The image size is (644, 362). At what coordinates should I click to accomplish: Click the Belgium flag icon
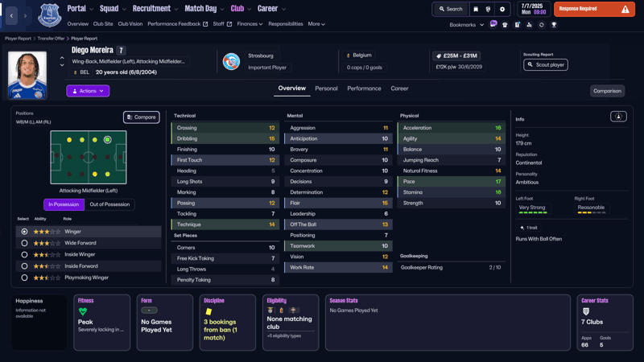349,56
